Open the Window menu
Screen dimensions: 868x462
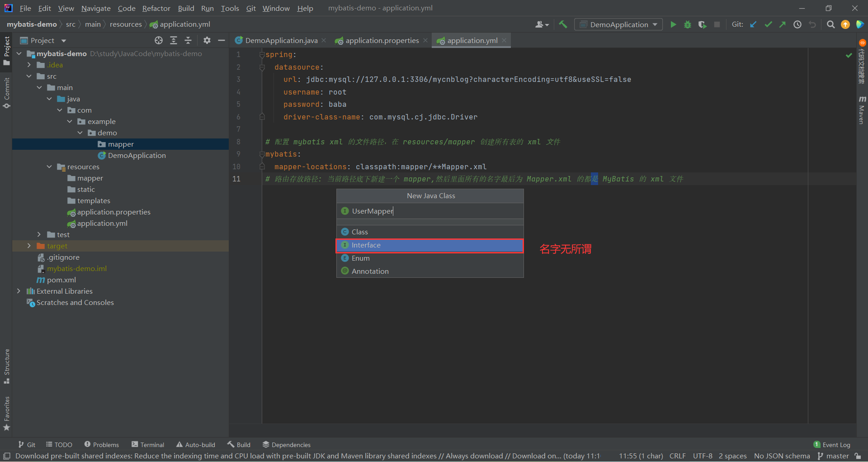(276, 8)
